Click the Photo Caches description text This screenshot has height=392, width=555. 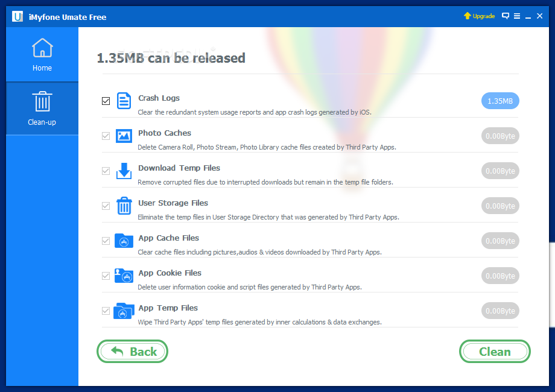pos(267,147)
